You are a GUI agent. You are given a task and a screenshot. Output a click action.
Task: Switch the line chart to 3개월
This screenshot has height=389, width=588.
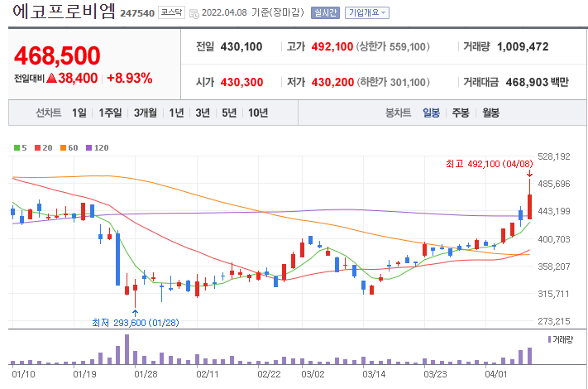pyautogui.click(x=145, y=113)
